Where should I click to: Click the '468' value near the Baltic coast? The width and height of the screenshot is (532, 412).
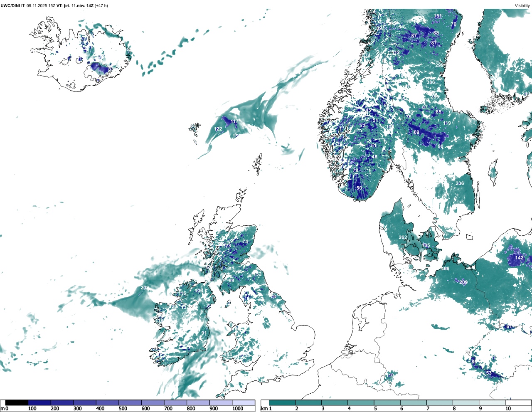(x=445, y=269)
